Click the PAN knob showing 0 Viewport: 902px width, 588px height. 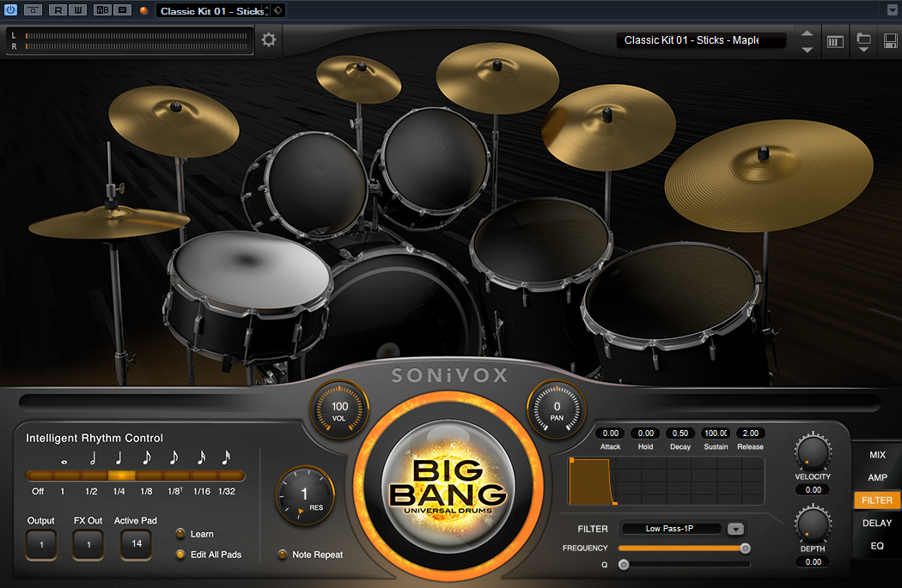click(557, 410)
